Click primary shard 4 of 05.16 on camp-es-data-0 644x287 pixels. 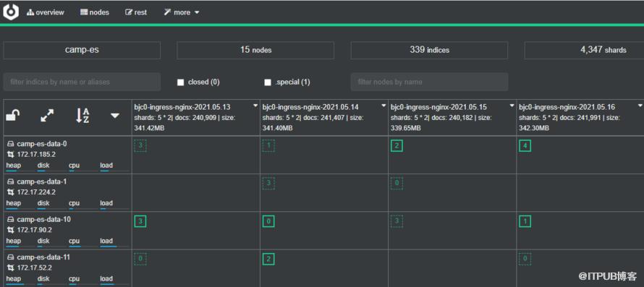coord(525,146)
